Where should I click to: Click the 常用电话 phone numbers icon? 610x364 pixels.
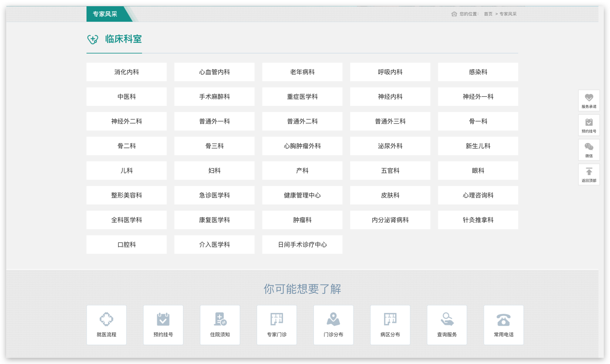(503, 325)
